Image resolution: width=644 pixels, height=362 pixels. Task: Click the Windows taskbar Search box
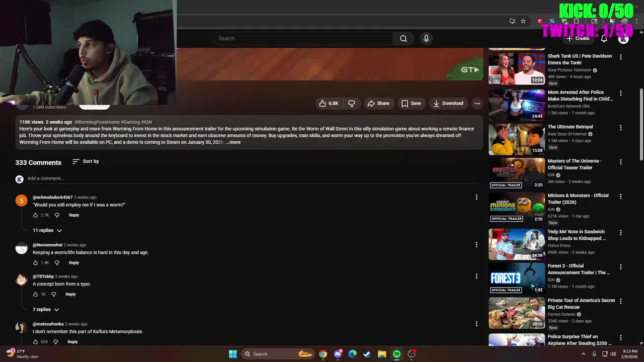click(x=277, y=354)
